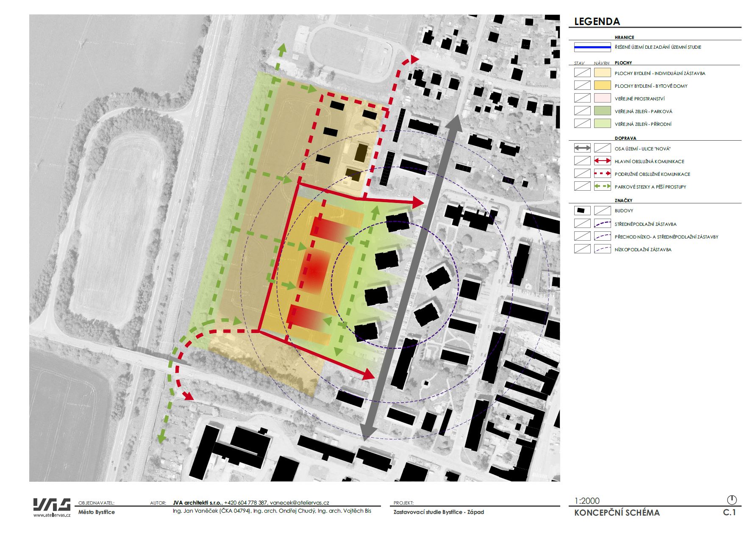Click the phone number +420 604 778 387
The height and width of the screenshot is (533, 756).
tap(246, 503)
